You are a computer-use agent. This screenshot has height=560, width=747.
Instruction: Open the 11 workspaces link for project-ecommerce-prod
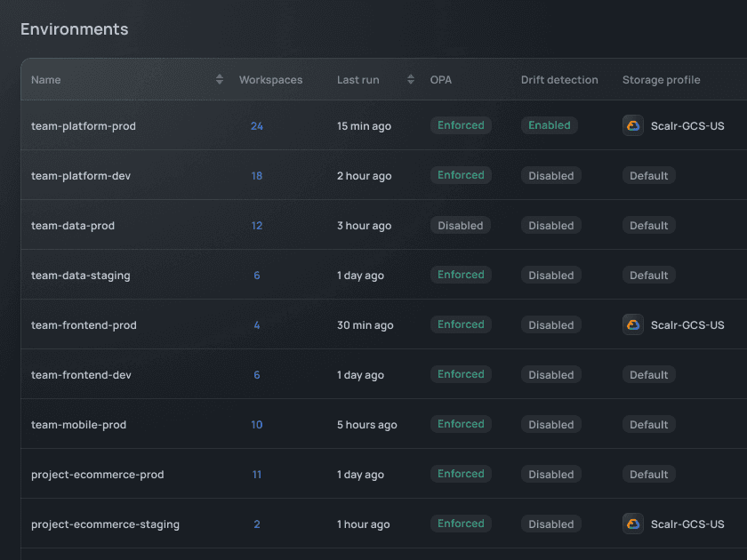pos(257,475)
